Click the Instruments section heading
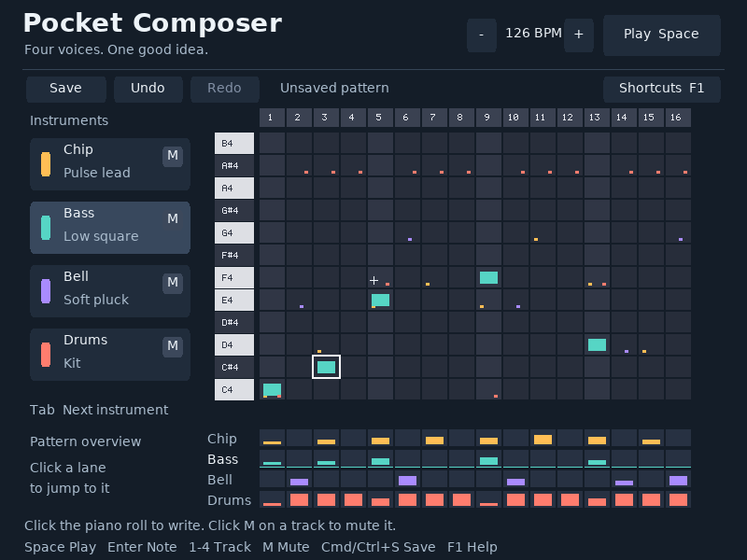This screenshot has width=747, height=560. tap(69, 120)
